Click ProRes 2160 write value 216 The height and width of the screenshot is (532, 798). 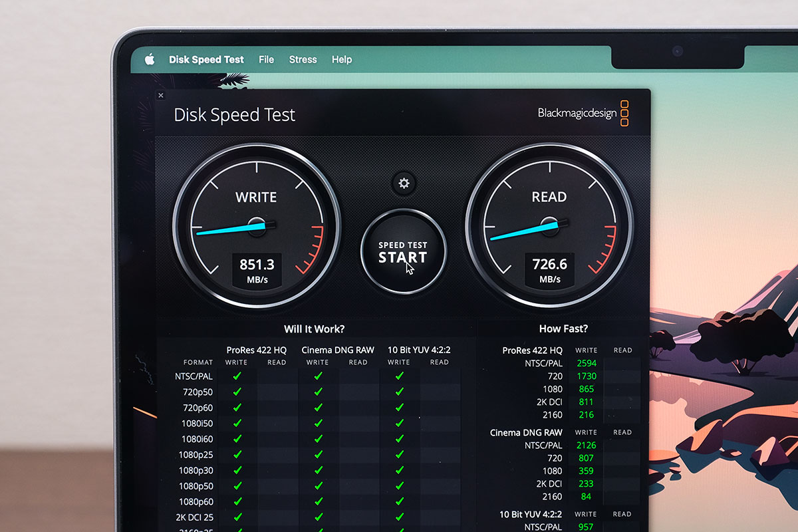tap(587, 414)
